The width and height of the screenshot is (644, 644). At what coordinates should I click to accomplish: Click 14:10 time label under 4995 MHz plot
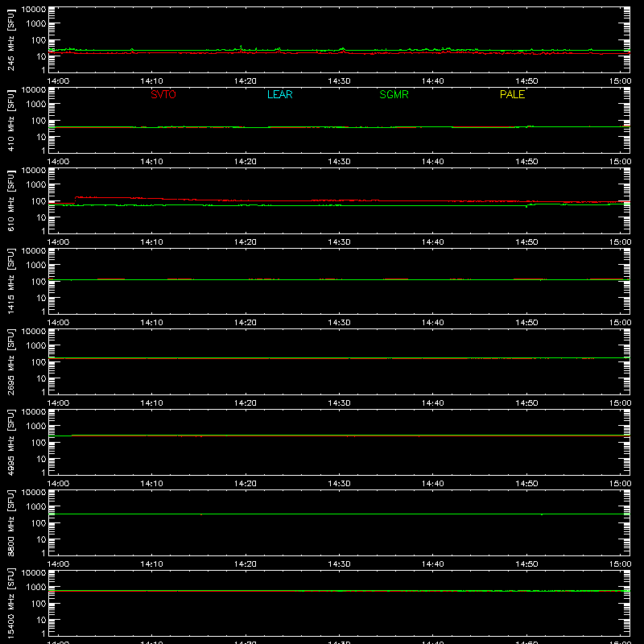click(151, 484)
